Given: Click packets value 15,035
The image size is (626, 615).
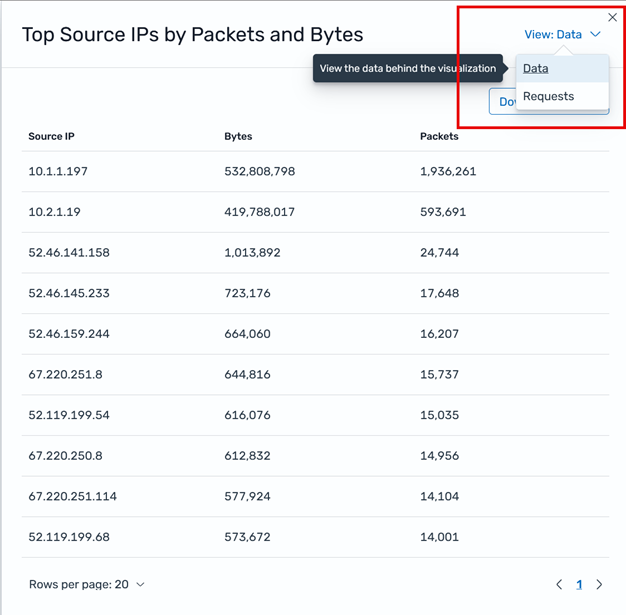Looking at the screenshot, I should point(439,415).
